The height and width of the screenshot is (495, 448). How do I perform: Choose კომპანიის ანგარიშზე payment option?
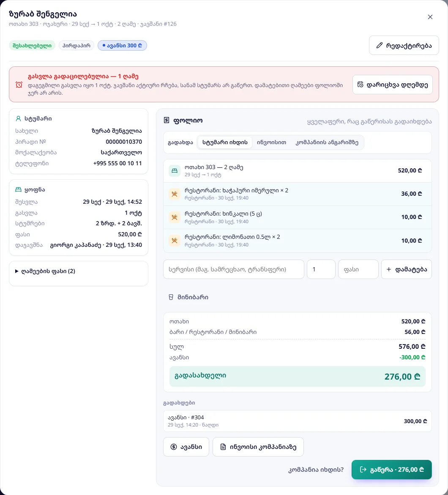[327, 142]
